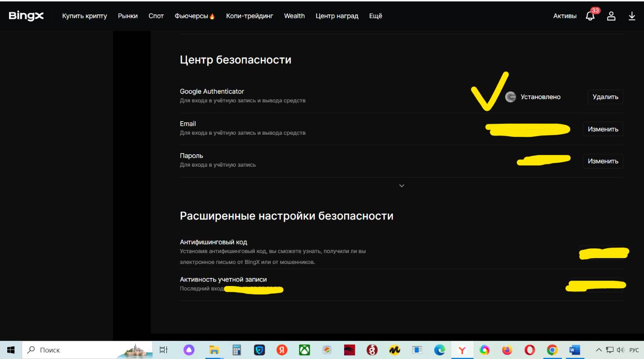Open the notifications bell
The height and width of the screenshot is (359, 644).
point(590,16)
